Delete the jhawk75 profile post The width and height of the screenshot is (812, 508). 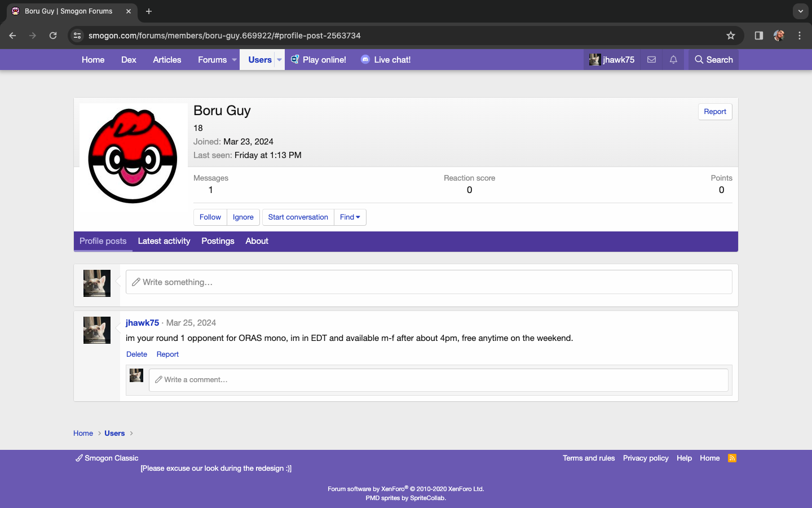[x=136, y=354]
